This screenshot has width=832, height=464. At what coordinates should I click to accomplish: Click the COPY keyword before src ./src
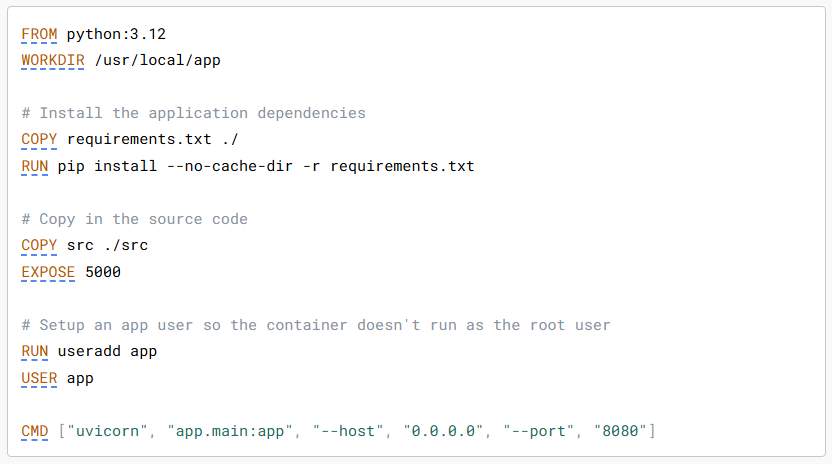coord(39,245)
